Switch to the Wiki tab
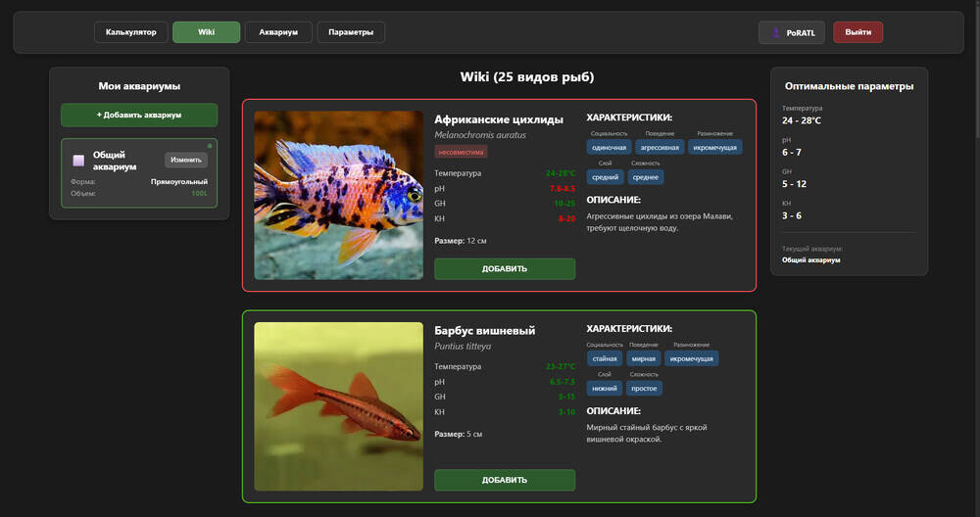The height and width of the screenshot is (517, 980). [206, 32]
